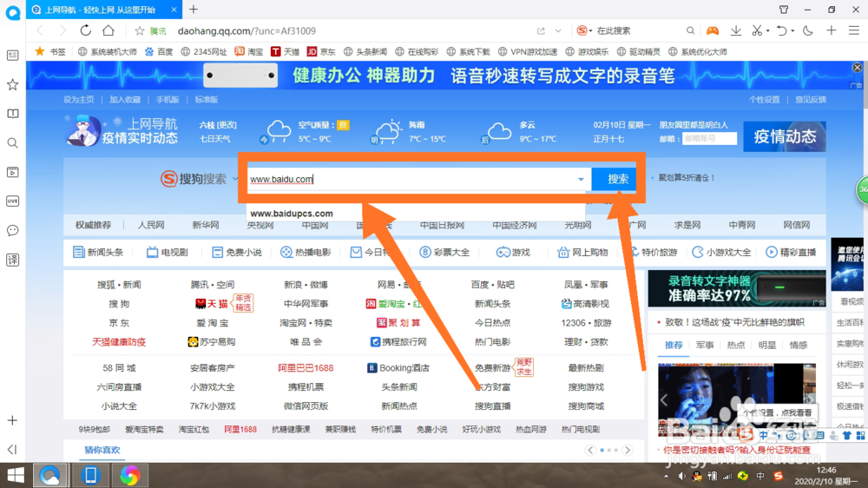Viewport: 868px width, 488px height.
Task: Go back using the browser back arrow
Action: point(40,31)
